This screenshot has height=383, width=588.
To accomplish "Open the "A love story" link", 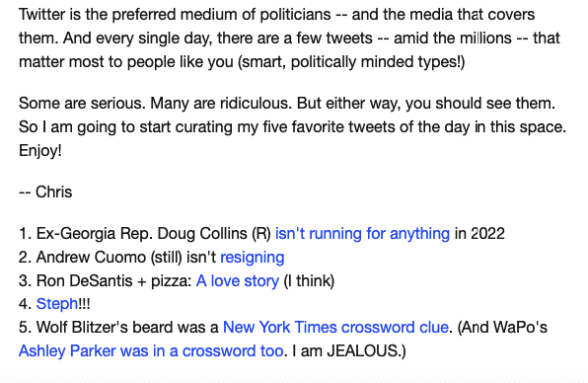I will pos(238,280).
